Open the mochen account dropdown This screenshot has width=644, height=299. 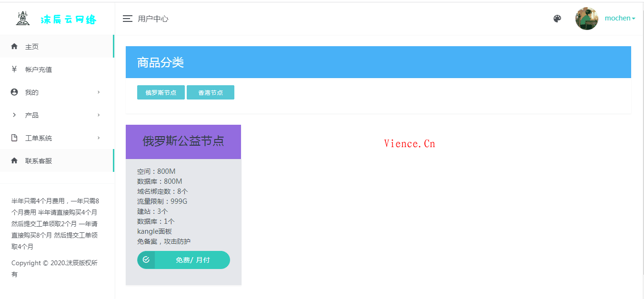[620, 18]
